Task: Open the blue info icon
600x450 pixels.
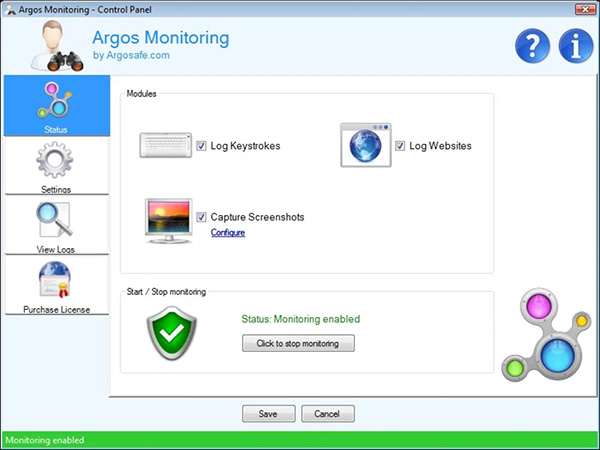Action: tap(575, 45)
